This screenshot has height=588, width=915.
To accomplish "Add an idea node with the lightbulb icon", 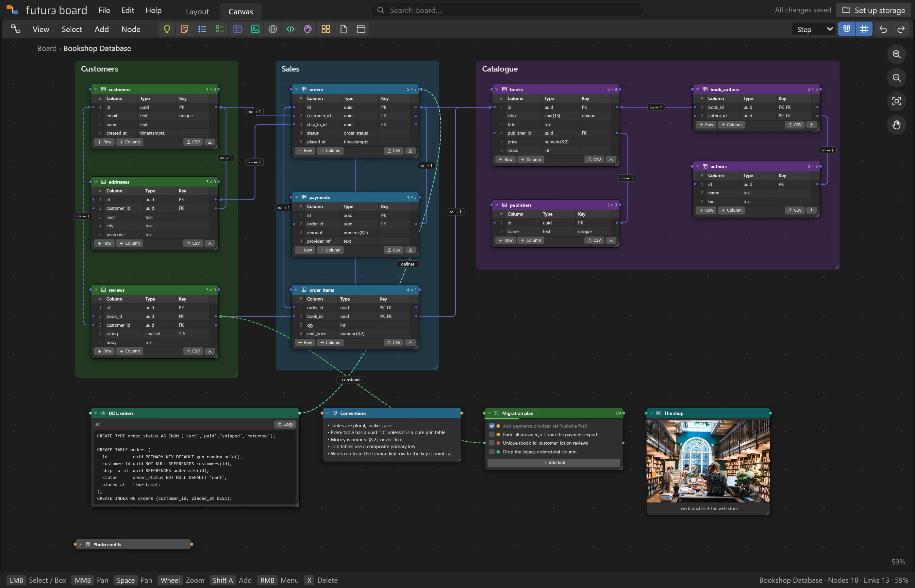I will (x=167, y=29).
